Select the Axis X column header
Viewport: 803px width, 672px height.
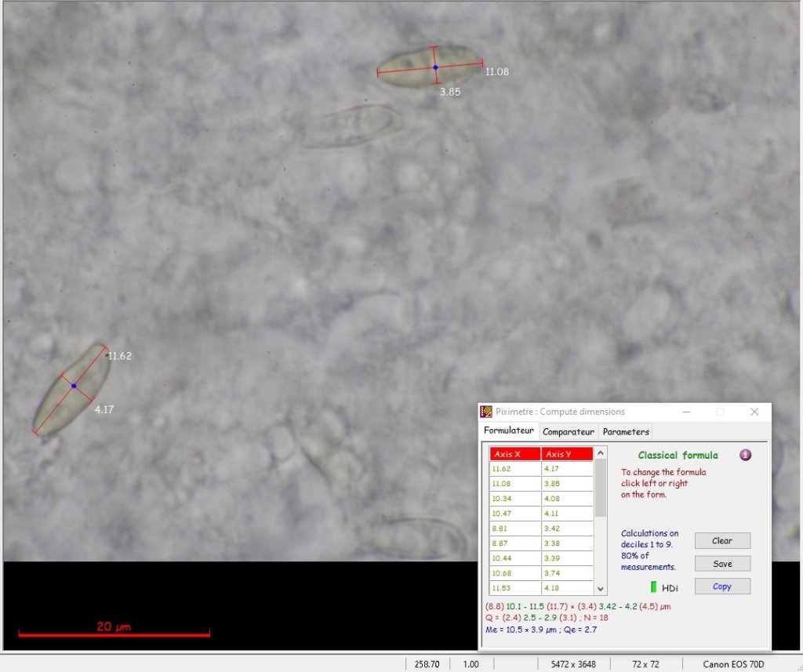pos(514,454)
